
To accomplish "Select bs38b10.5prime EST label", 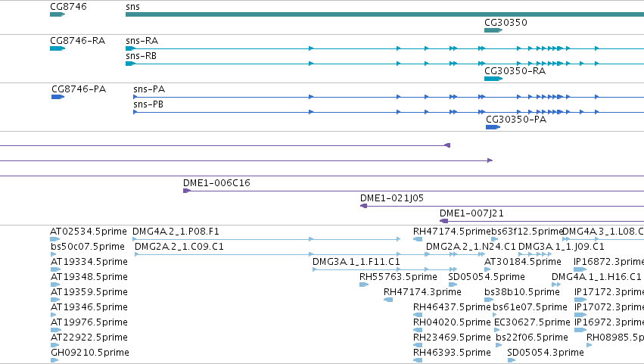I will (x=522, y=292).
